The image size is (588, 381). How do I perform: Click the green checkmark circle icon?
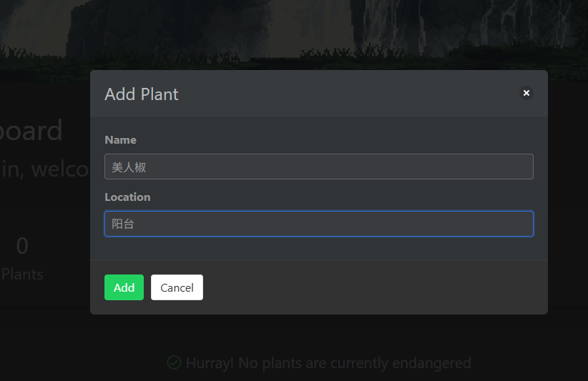tap(174, 362)
